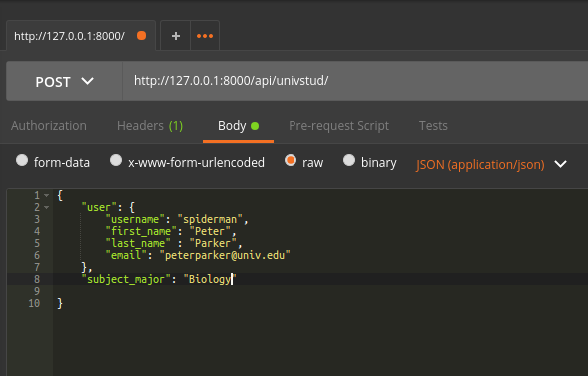Collapse the fold arrow on line 1
588x376 pixels.
tap(46, 195)
